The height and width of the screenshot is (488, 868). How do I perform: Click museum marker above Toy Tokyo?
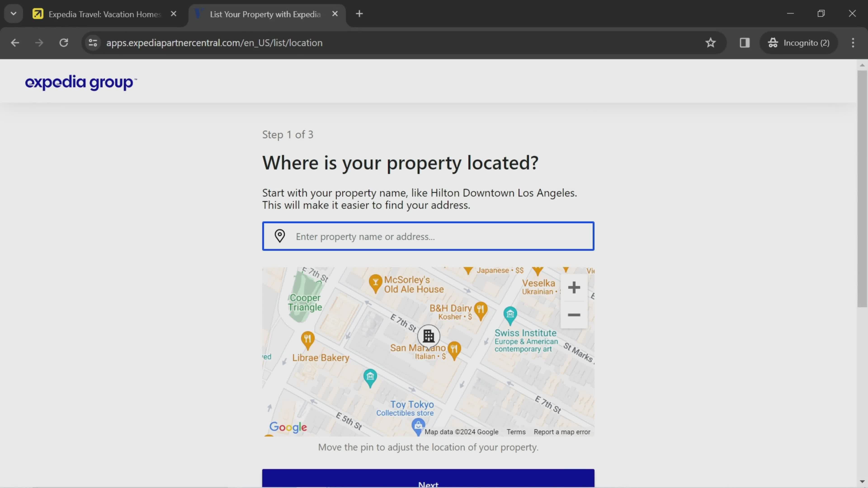pyautogui.click(x=370, y=378)
